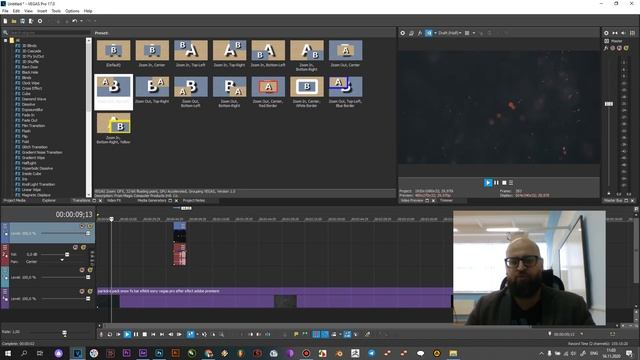Close the Master Bus panel
This screenshot has height=360, width=640.
(632, 200)
